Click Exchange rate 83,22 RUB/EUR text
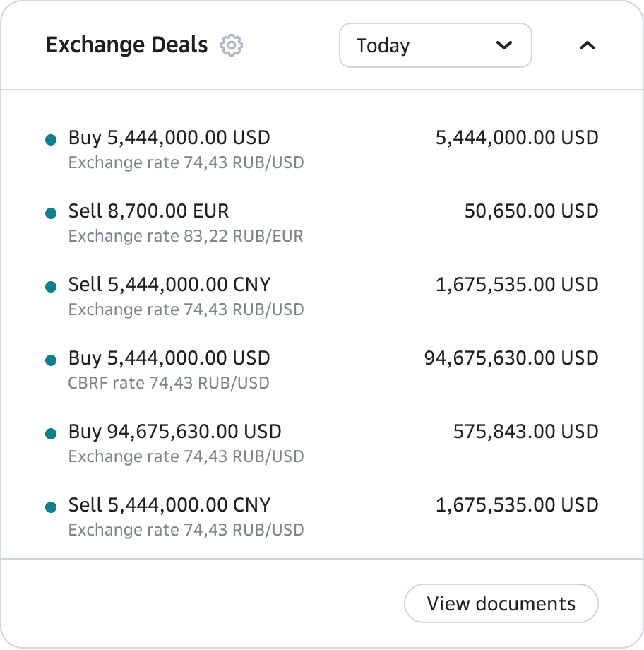Screen dimensions: 644x650 pyautogui.click(x=186, y=236)
